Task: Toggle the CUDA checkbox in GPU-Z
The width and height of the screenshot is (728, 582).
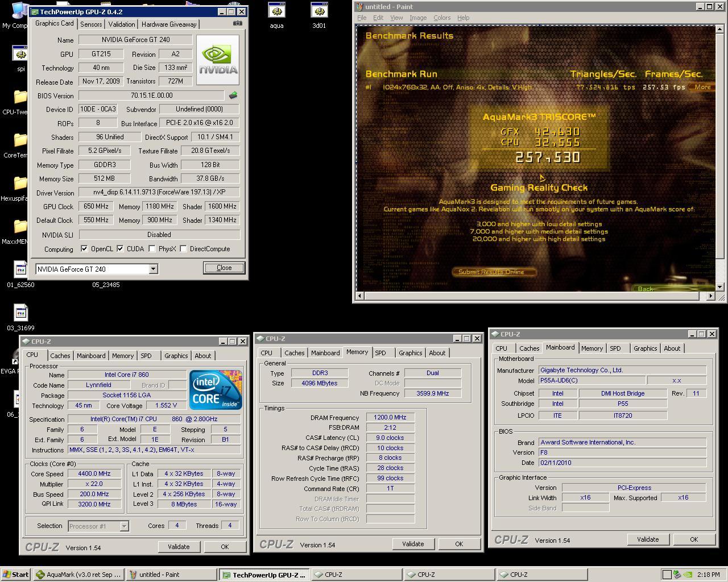Action: point(120,248)
